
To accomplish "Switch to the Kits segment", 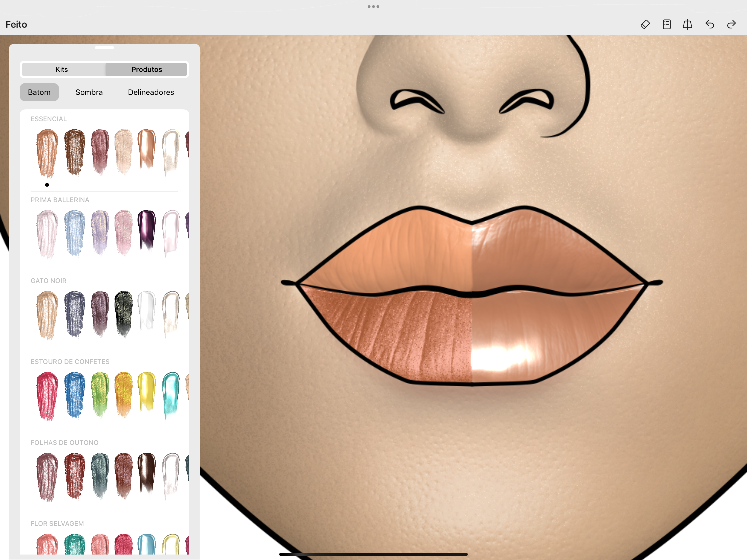I will [62, 69].
